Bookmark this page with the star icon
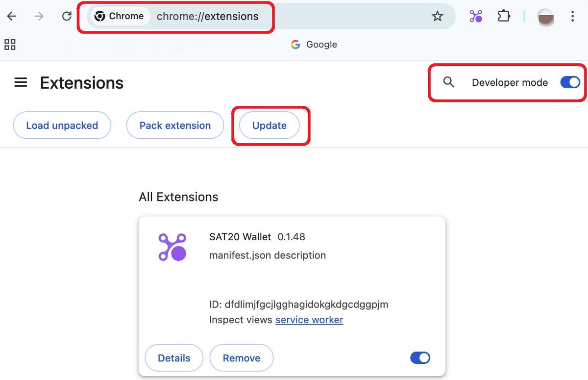Viewport: 588px width, 380px height. click(x=437, y=16)
